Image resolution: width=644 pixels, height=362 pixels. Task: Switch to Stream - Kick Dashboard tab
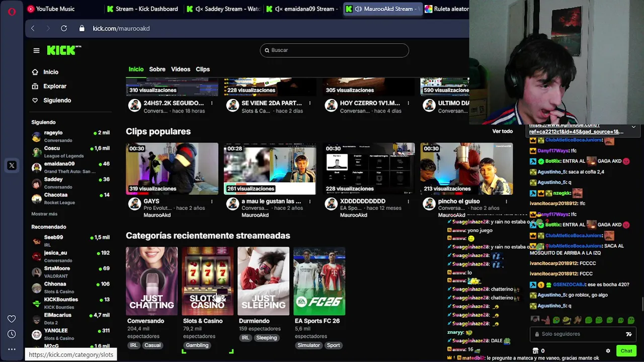pyautogui.click(x=142, y=9)
